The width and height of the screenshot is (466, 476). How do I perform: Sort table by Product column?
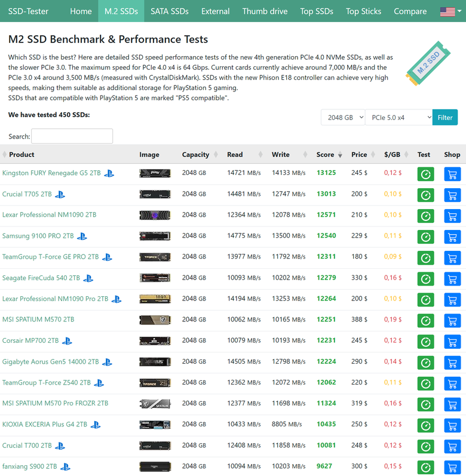tap(22, 155)
